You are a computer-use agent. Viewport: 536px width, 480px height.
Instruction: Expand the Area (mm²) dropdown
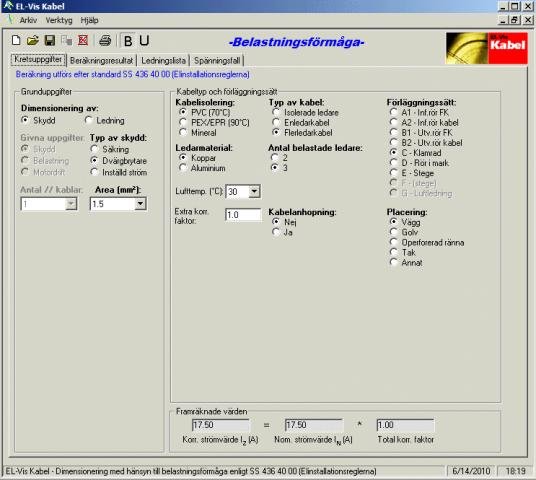tap(140, 204)
